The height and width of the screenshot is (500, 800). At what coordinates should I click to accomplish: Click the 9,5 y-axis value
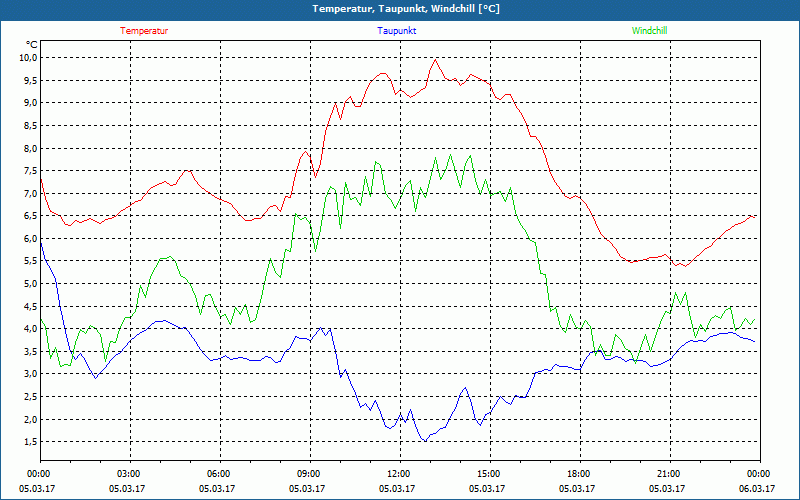[31, 81]
